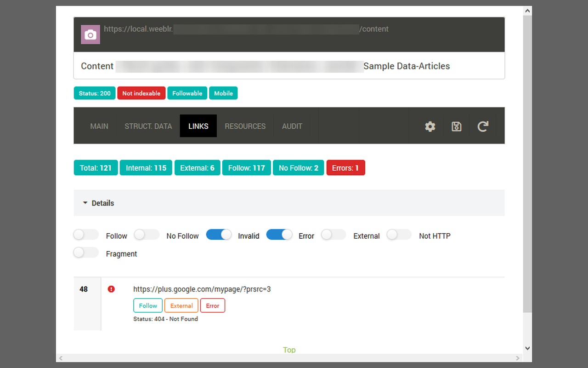The width and height of the screenshot is (588, 368).
Task: Click the Errors: 1 badge
Action: 346,168
